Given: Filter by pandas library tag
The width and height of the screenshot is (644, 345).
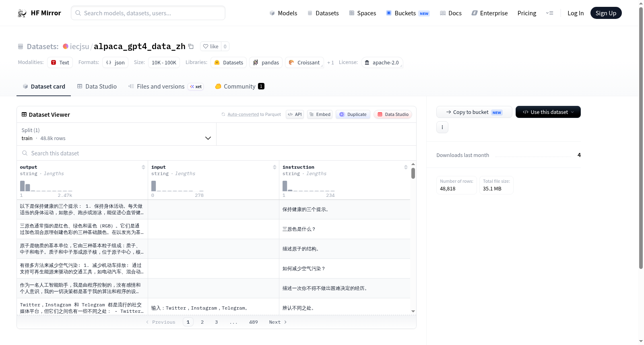Looking at the screenshot, I should pyautogui.click(x=266, y=62).
